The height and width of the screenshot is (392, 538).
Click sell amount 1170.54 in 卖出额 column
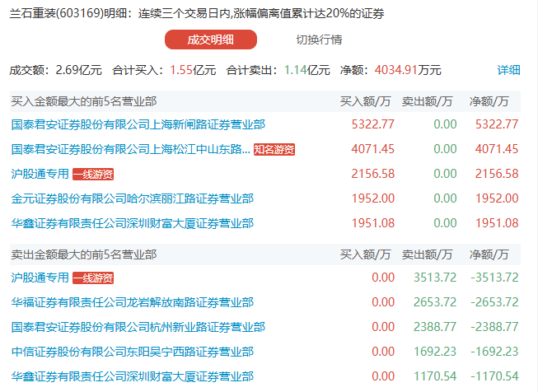(435, 376)
